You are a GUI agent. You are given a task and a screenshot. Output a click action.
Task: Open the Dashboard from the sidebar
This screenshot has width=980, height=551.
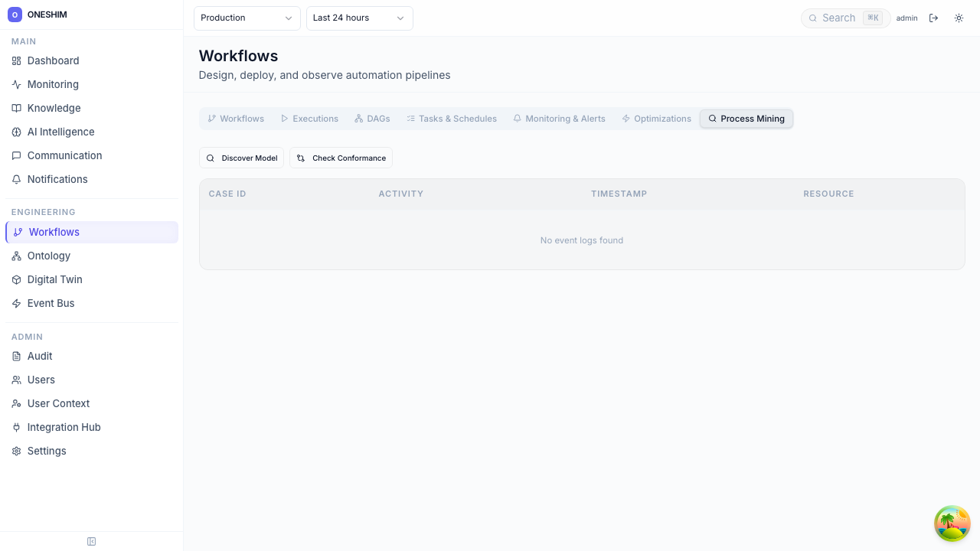click(x=53, y=60)
